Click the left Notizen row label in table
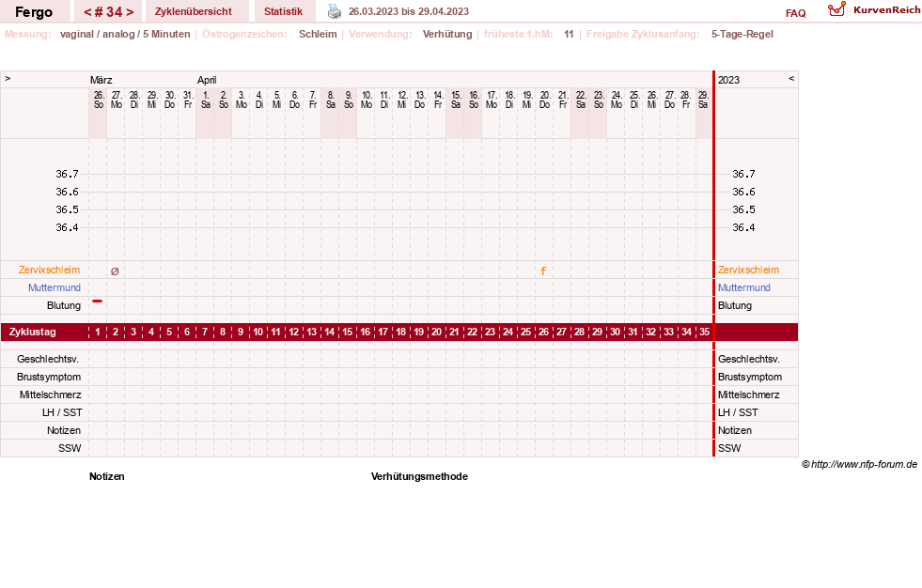This screenshot has height=588, width=922. tap(64, 430)
